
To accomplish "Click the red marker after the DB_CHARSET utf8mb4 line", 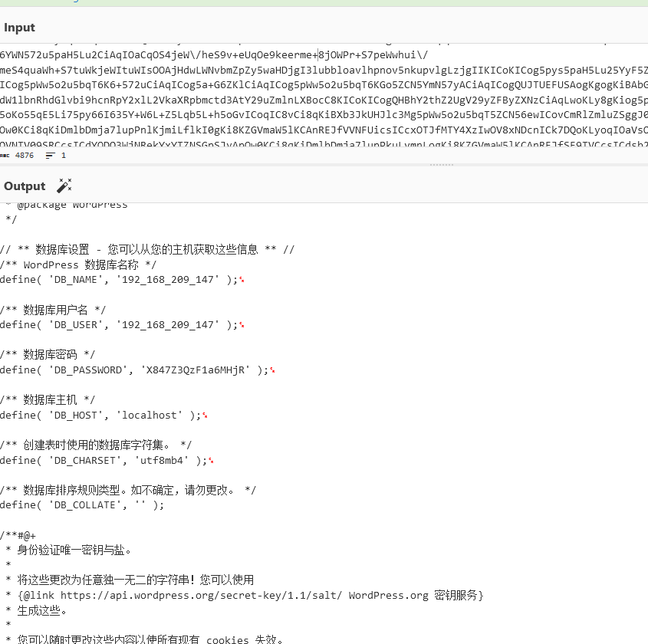I will (x=210, y=459).
